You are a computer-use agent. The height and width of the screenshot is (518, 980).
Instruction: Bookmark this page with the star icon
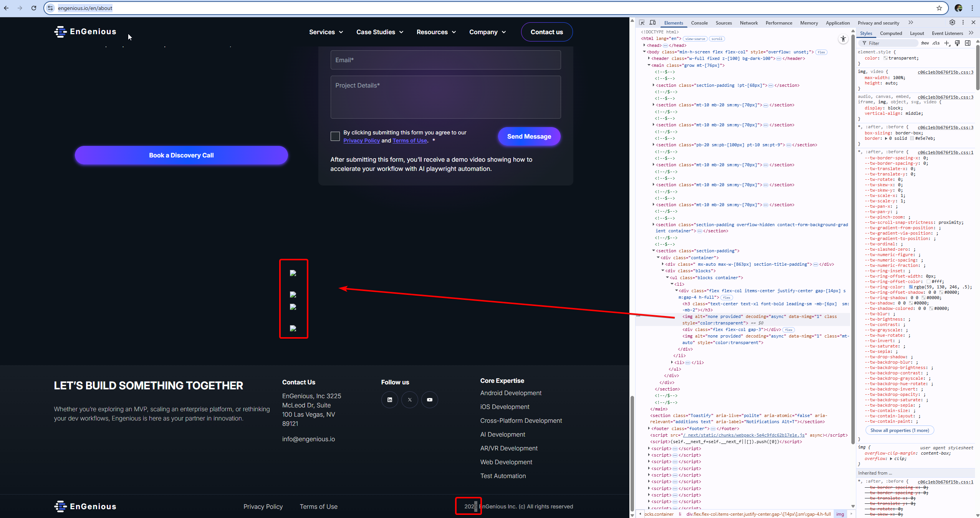(939, 8)
